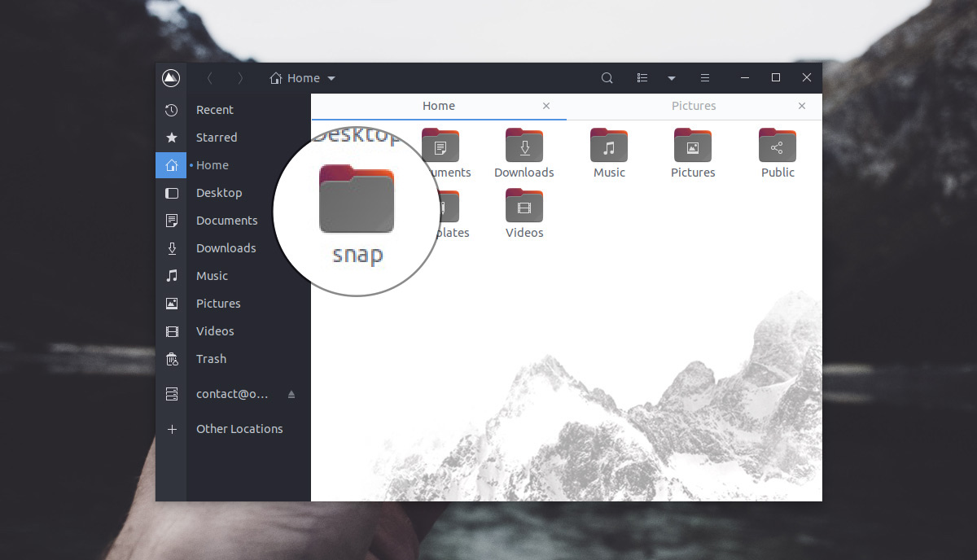Image resolution: width=977 pixels, height=560 pixels.
Task: Open the hamburger menu
Action: pyautogui.click(x=704, y=77)
